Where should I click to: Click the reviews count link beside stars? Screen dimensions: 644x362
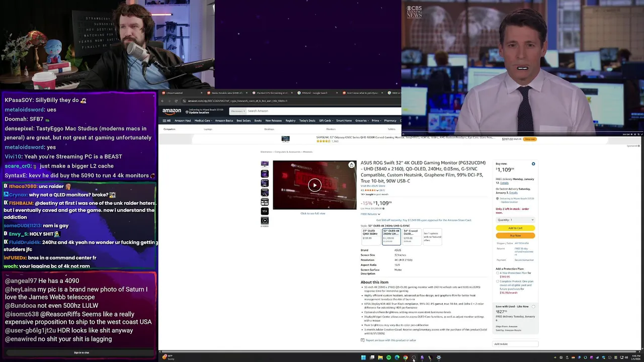[382, 190]
